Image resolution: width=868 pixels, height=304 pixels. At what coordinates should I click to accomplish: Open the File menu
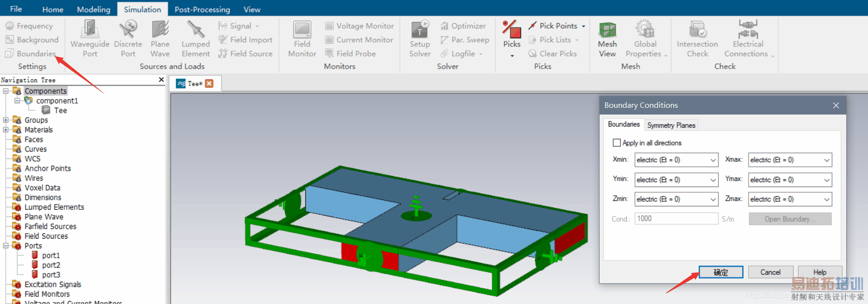tap(16, 9)
